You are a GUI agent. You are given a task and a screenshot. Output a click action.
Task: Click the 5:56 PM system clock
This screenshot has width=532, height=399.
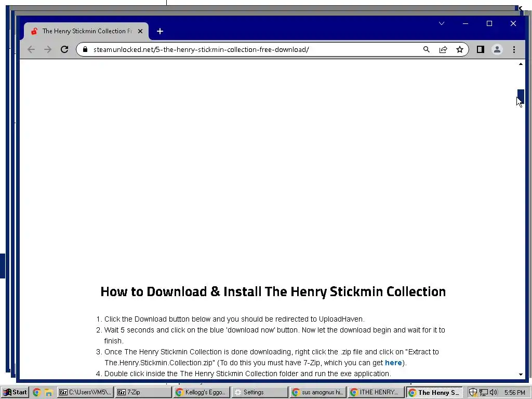pyautogui.click(x=514, y=393)
